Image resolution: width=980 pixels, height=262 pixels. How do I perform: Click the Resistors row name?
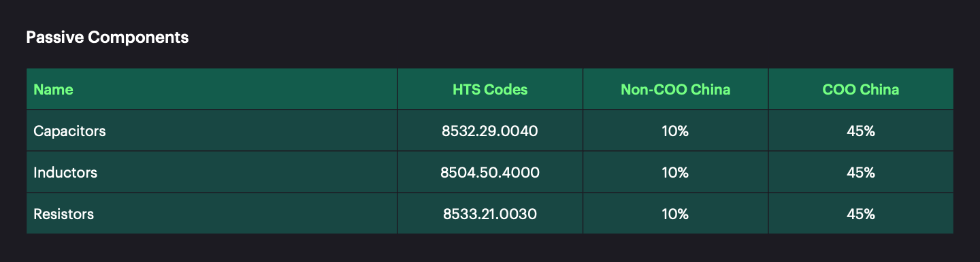pos(63,214)
